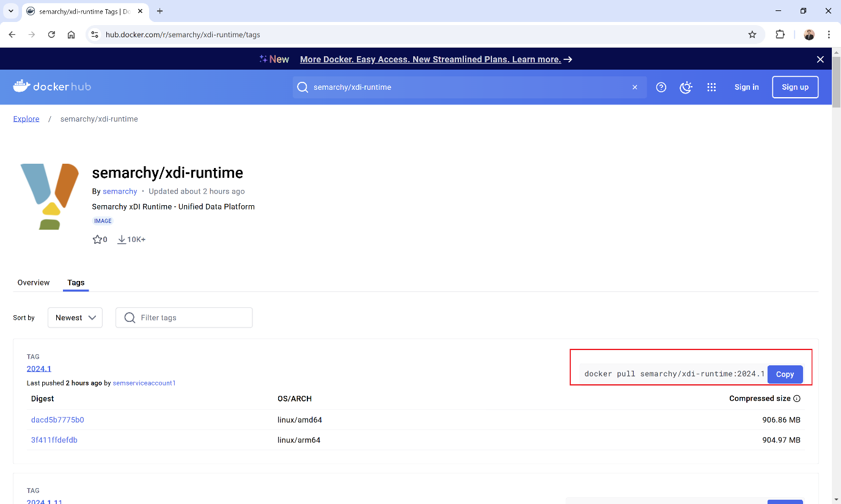Click the Compressed size info icon
The image size is (841, 504).
[x=796, y=398]
